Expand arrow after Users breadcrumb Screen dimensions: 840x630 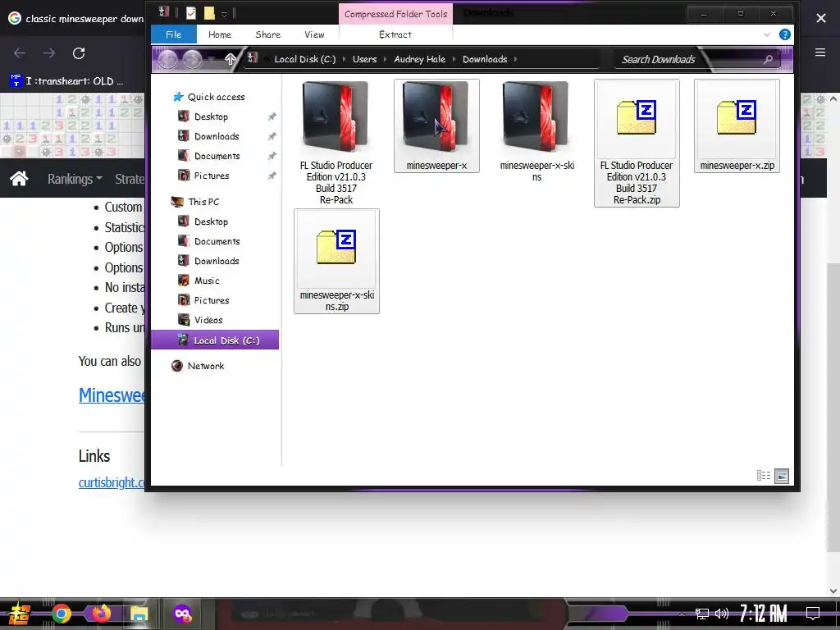tap(385, 59)
